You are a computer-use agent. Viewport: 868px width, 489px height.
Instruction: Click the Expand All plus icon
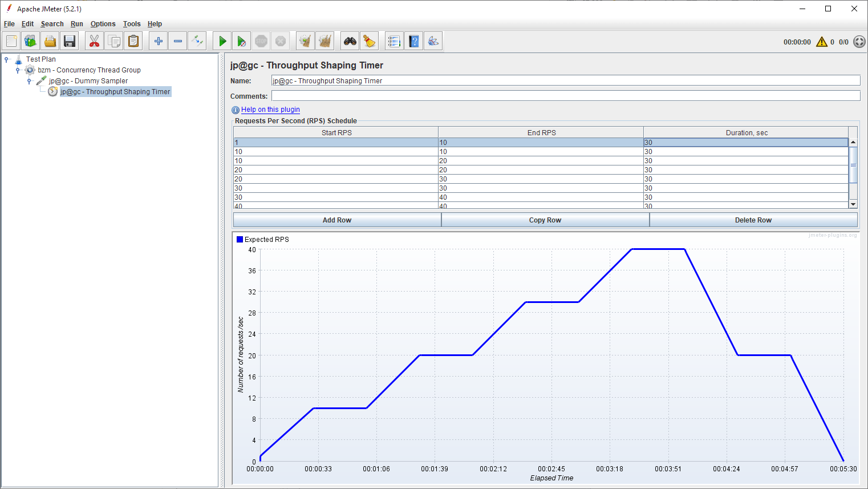click(x=159, y=41)
